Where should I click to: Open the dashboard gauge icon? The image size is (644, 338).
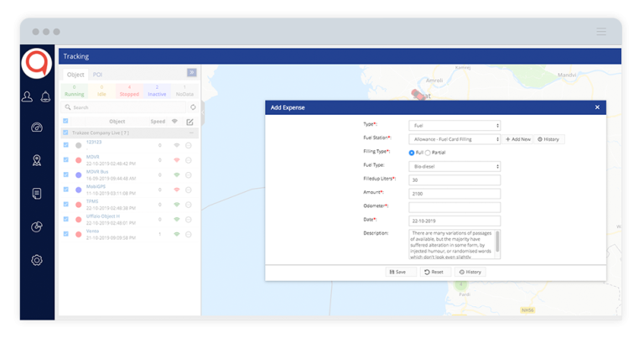tap(37, 128)
